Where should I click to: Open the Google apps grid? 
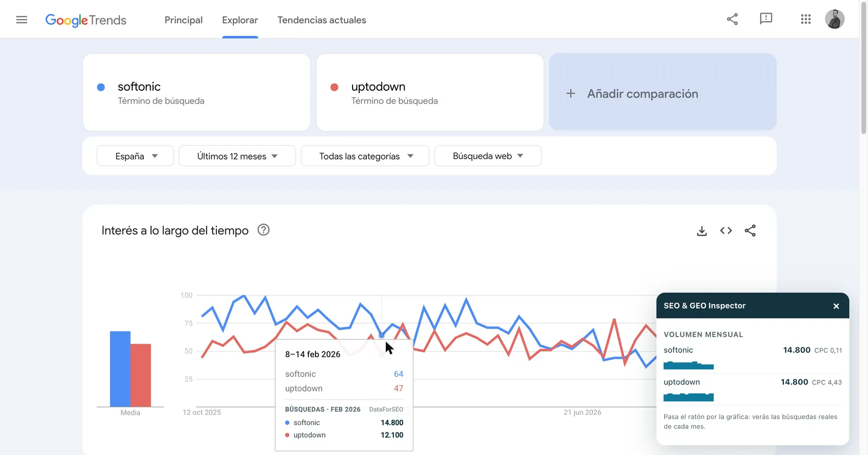tap(806, 19)
